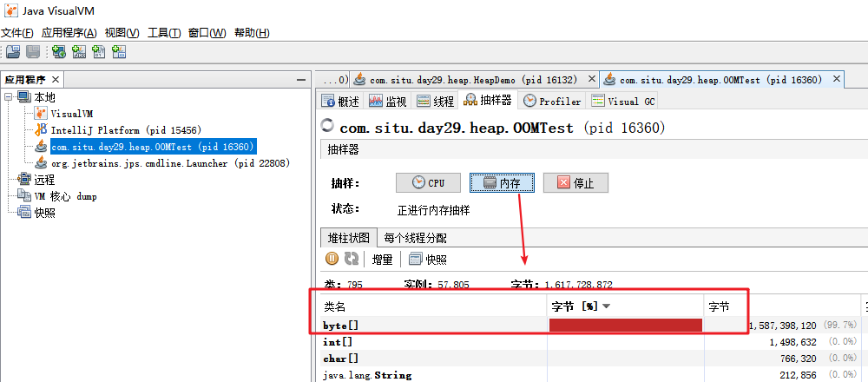Select the 快照 tree node

tap(44, 213)
